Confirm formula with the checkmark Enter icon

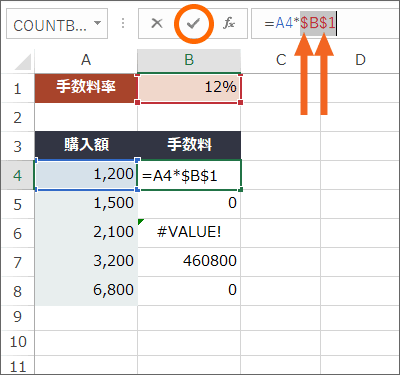pyautogui.click(x=193, y=24)
